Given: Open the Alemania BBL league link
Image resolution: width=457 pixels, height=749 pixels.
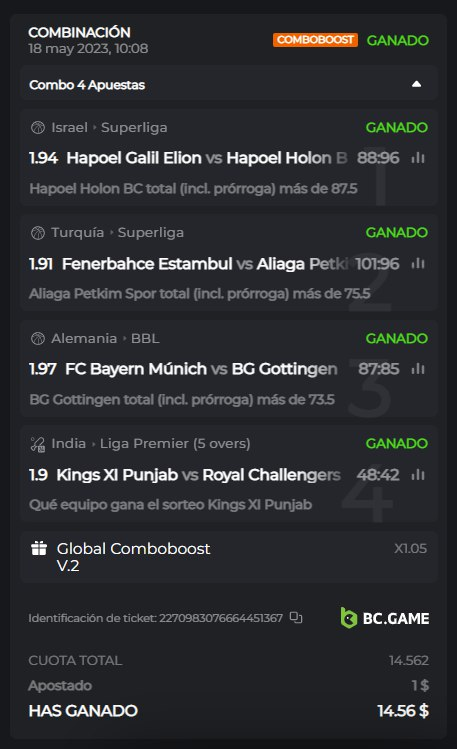Looking at the screenshot, I should (105, 339).
